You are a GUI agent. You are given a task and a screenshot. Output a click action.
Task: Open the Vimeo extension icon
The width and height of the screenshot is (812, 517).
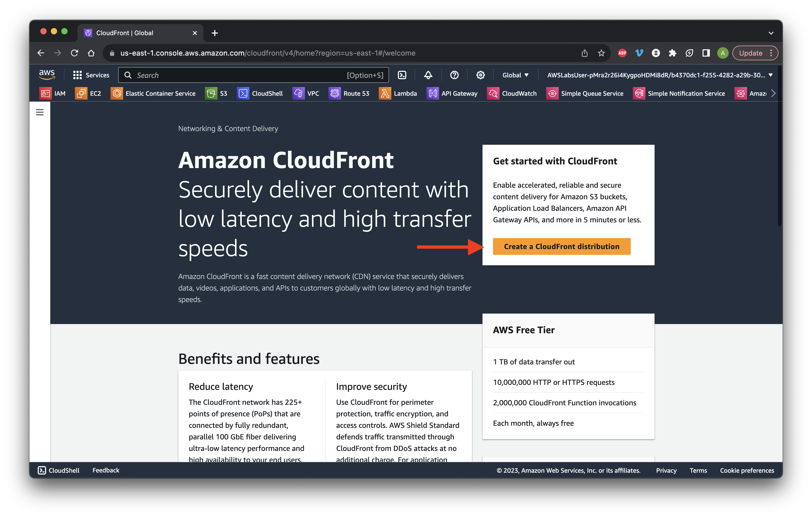click(639, 53)
